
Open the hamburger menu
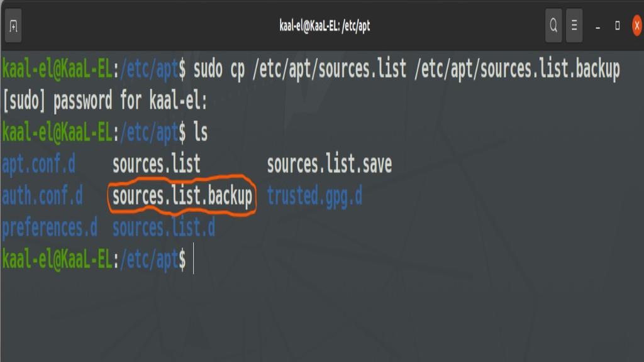[574, 25]
